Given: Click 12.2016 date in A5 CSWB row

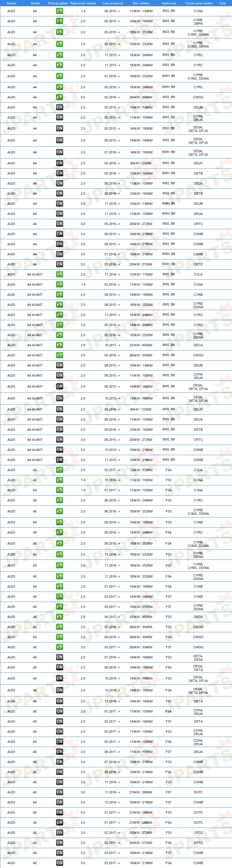Looking at the screenshot, I should click(x=112, y=802).
